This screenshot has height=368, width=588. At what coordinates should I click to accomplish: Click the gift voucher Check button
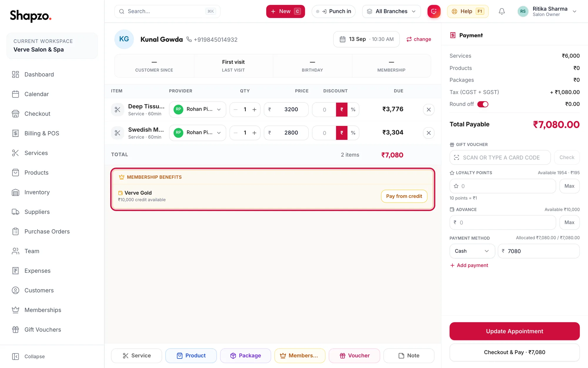pos(567,158)
